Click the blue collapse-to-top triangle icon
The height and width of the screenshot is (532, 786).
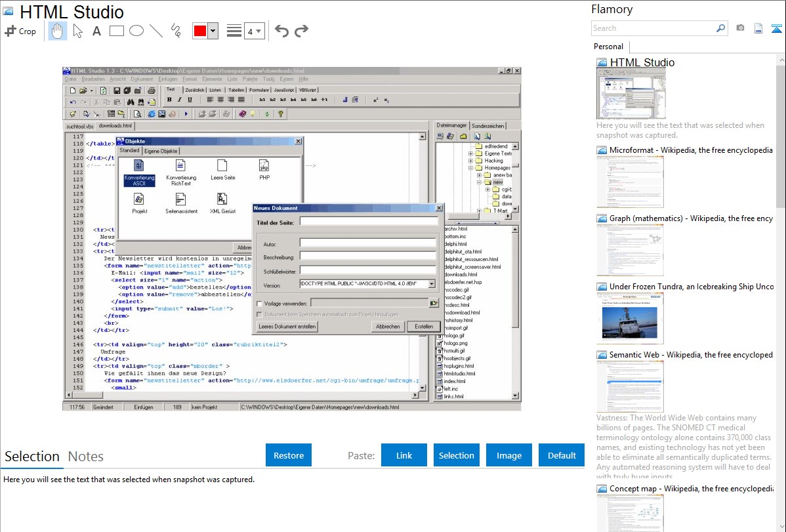[x=776, y=28]
